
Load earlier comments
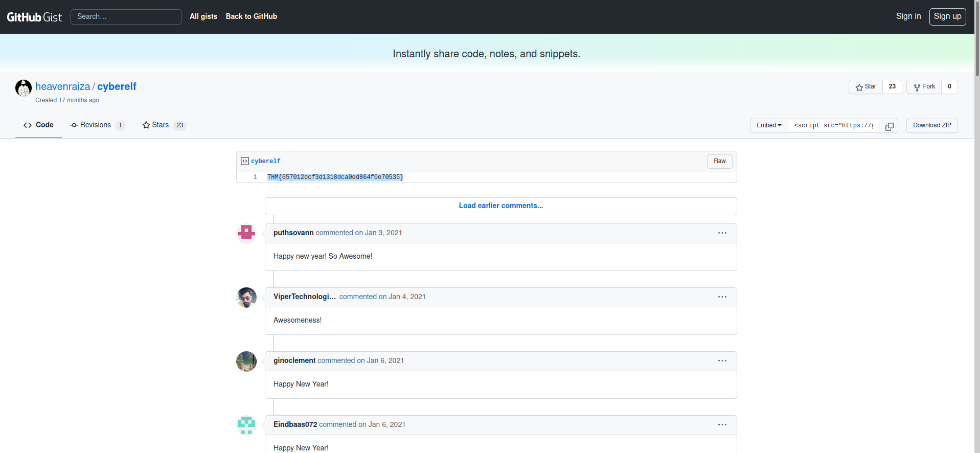tap(500, 206)
